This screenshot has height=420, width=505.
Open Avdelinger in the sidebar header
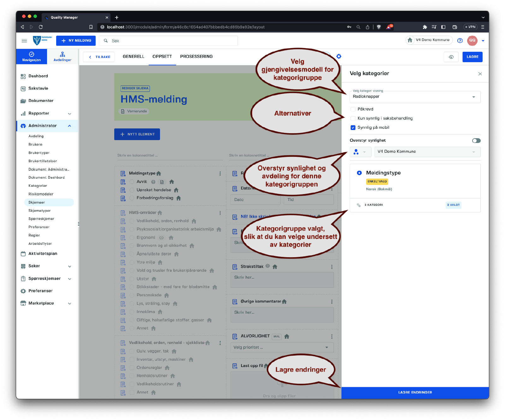62,56
